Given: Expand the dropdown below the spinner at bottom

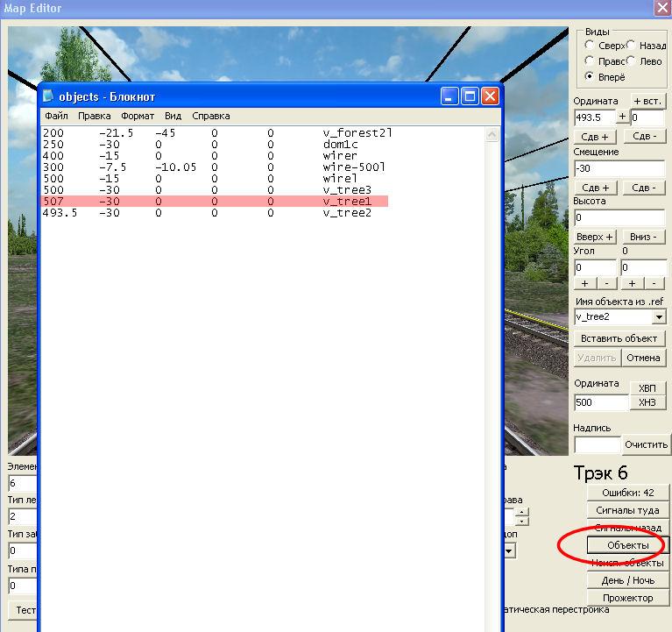Looking at the screenshot, I should (x=510, y=551).
